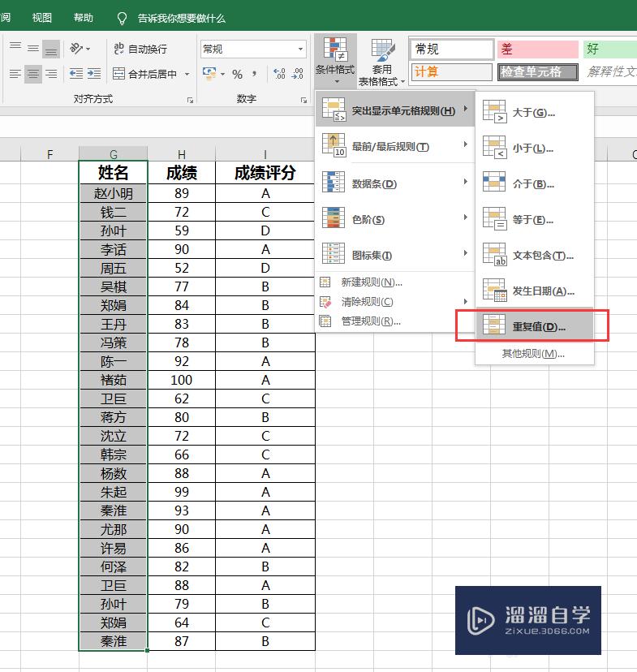Image resolution: width=637 pixels, height=672 pixels.
Task: Open the 帮助 ribbon tab
Action: [83, 18]
